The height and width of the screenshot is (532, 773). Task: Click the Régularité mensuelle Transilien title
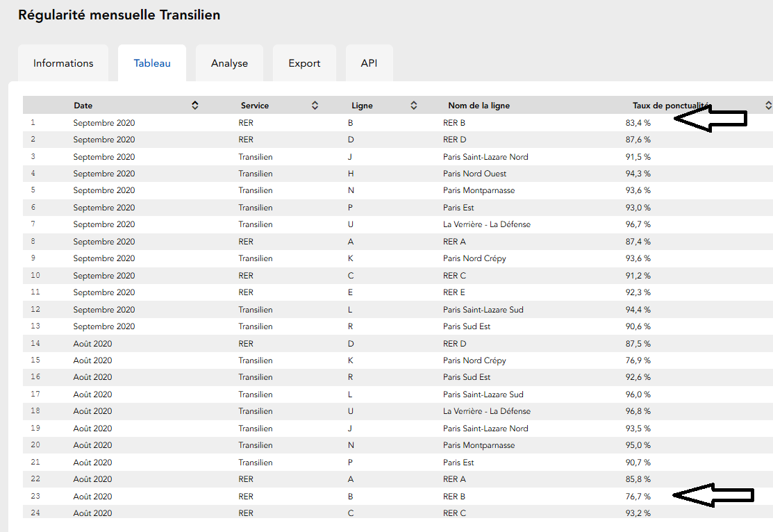pos(119,15)
